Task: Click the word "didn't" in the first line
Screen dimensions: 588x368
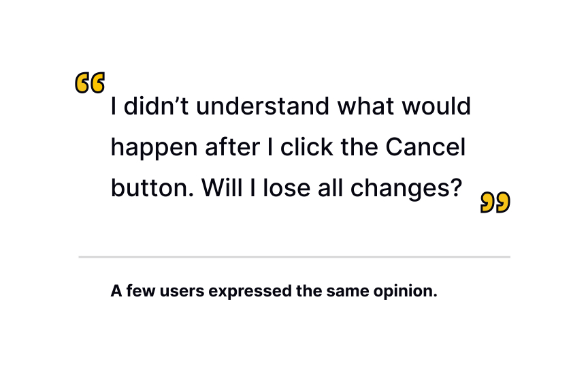Action: pos(156,106)
